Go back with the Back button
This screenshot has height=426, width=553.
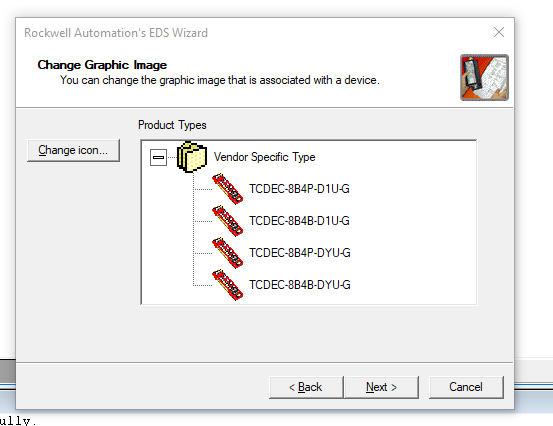click(x=306, y=387)
